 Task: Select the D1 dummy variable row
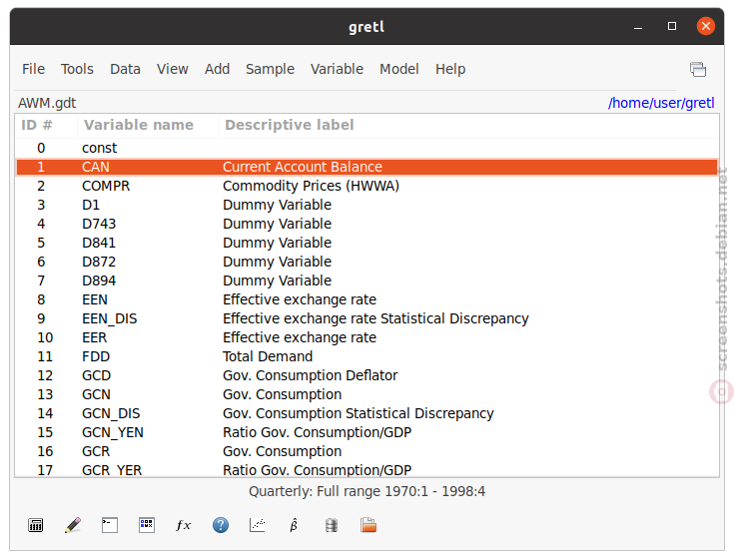pyautogui.click(x=367, y=205)
